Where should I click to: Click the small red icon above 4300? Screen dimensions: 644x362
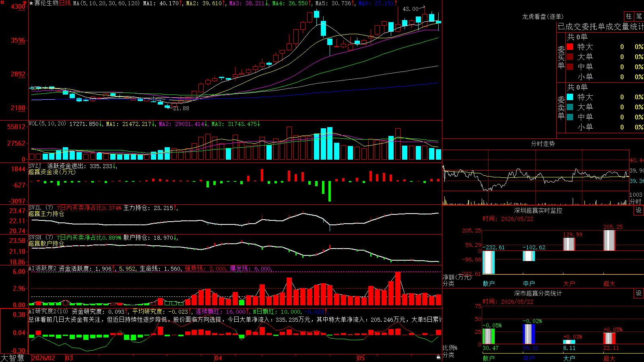[x=25, y=3]
